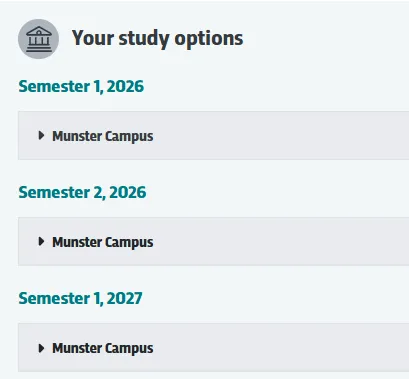Image resolution: width=409 pixels, height=379 pixels.
Task: Click the disclosure triangle under Semester 1, 2026
Action: pos(41,135)
